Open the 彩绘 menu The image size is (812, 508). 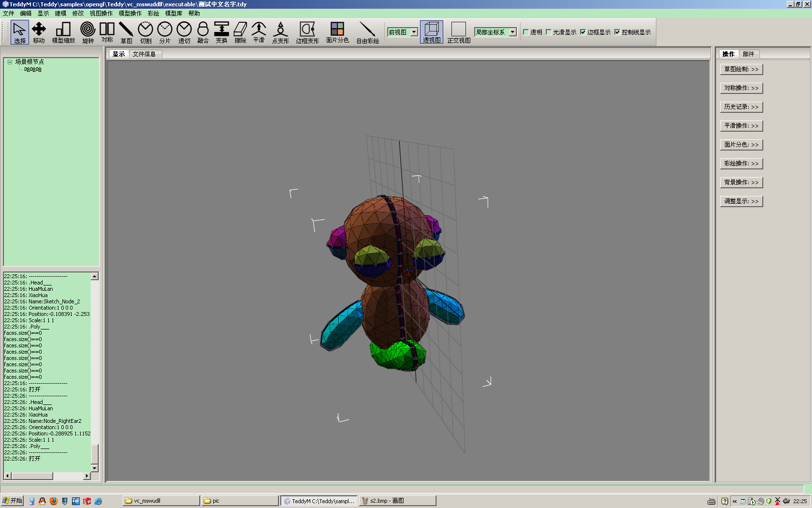tap(153, 14)
